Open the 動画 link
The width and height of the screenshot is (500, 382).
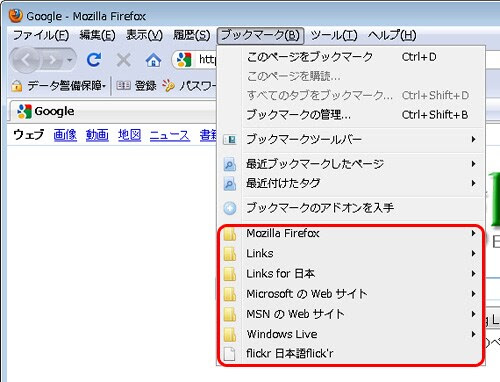pos(97,135)
